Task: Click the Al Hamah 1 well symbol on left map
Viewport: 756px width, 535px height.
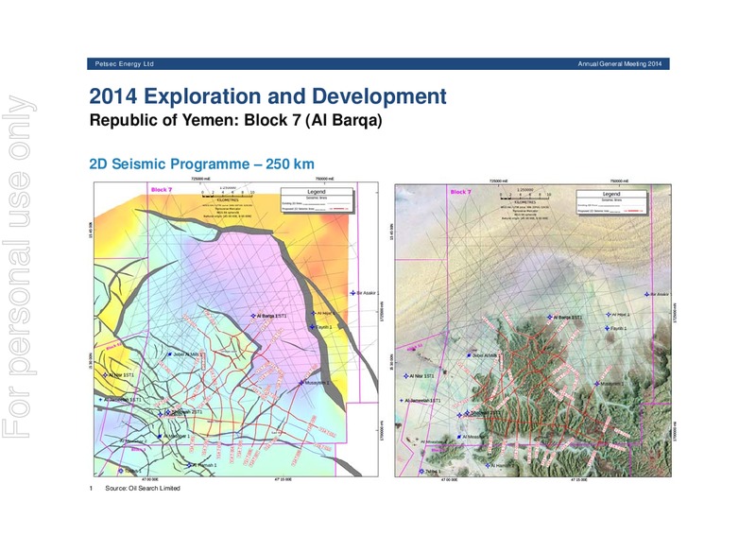Action: coord(190,465)
